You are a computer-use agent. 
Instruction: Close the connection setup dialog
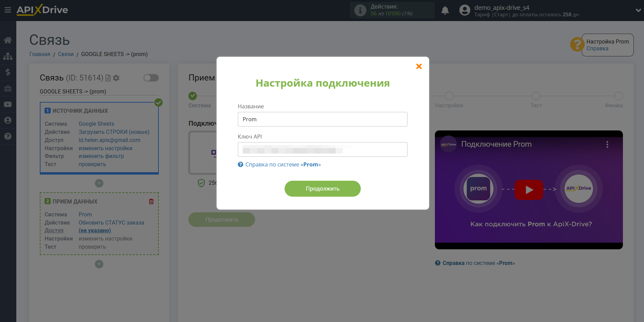(419, 66)
